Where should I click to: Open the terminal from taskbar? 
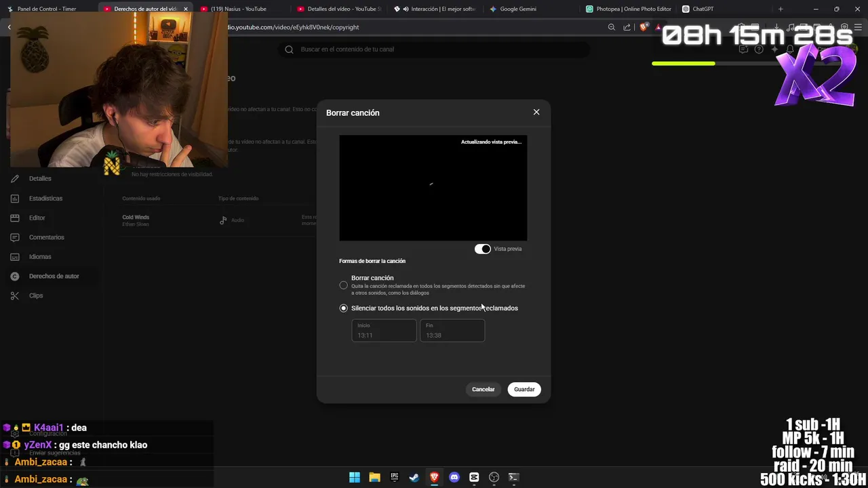[514, 477]
